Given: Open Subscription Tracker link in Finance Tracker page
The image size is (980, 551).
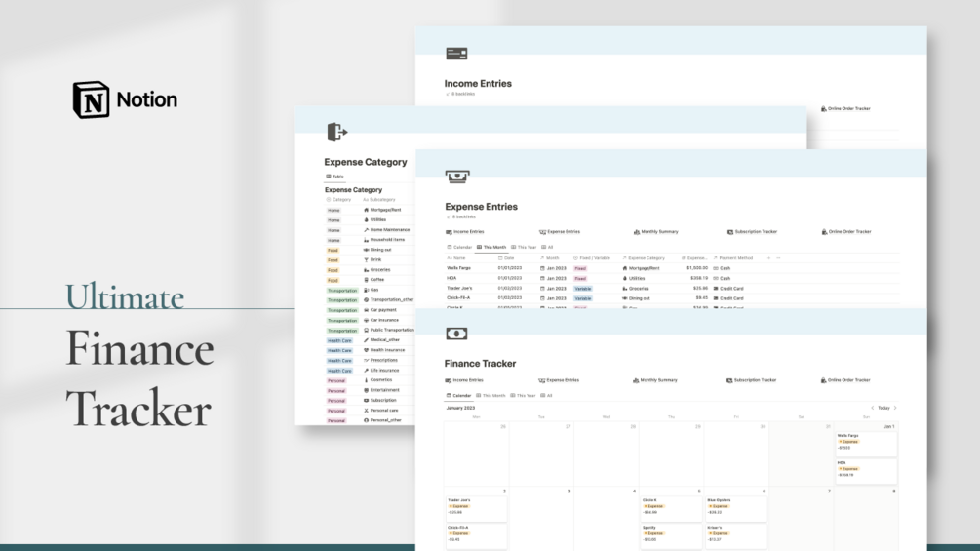Looking at the screenshot, I should (x=751, y=379).
